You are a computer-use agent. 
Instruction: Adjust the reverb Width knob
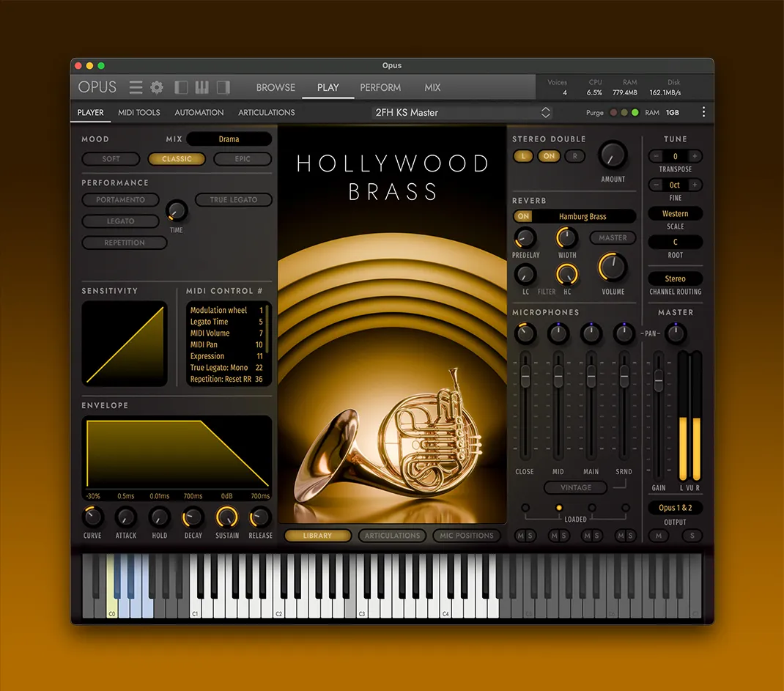click(566, 238)
